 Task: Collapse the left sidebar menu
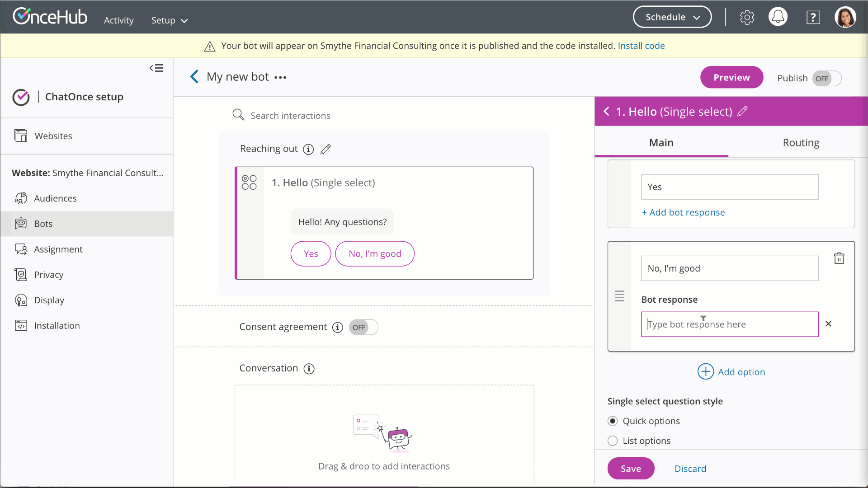(156, 68)
